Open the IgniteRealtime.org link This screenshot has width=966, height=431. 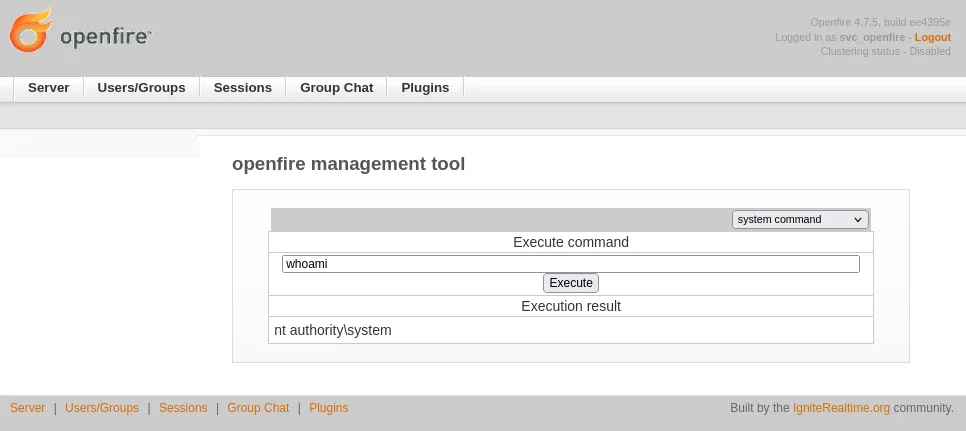[841, 408]
